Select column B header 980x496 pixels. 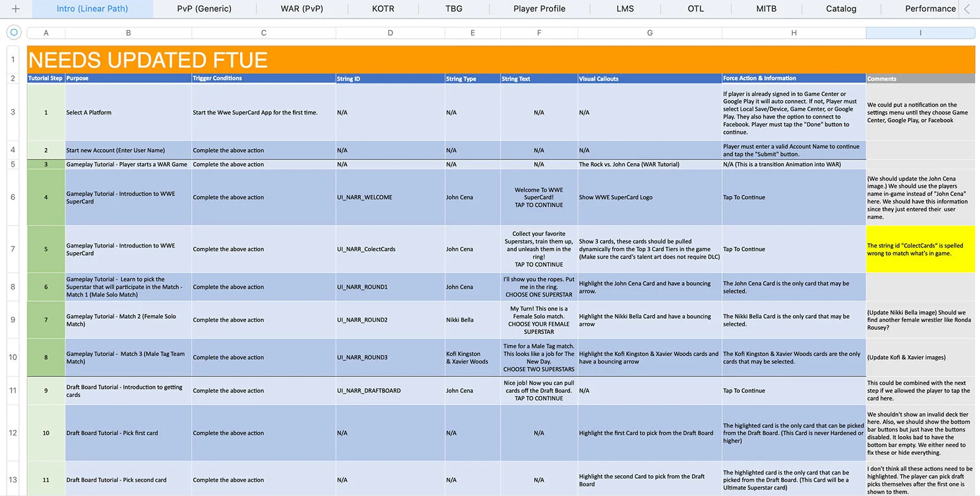pyautogui.click(x=128, y=33)
